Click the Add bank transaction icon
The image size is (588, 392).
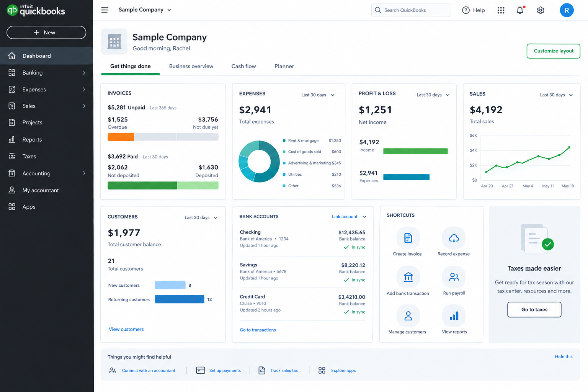point(408,277)
